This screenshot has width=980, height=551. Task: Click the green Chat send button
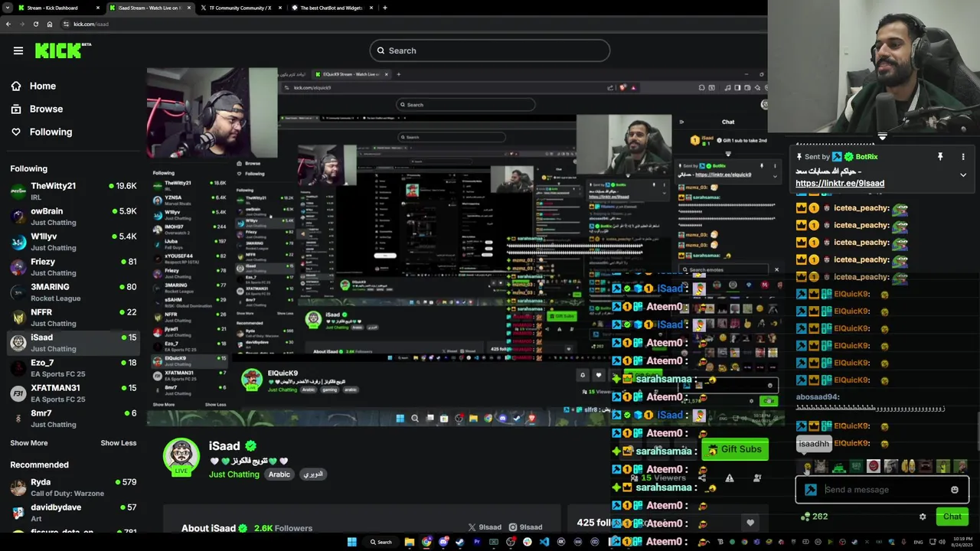[952, 517]
